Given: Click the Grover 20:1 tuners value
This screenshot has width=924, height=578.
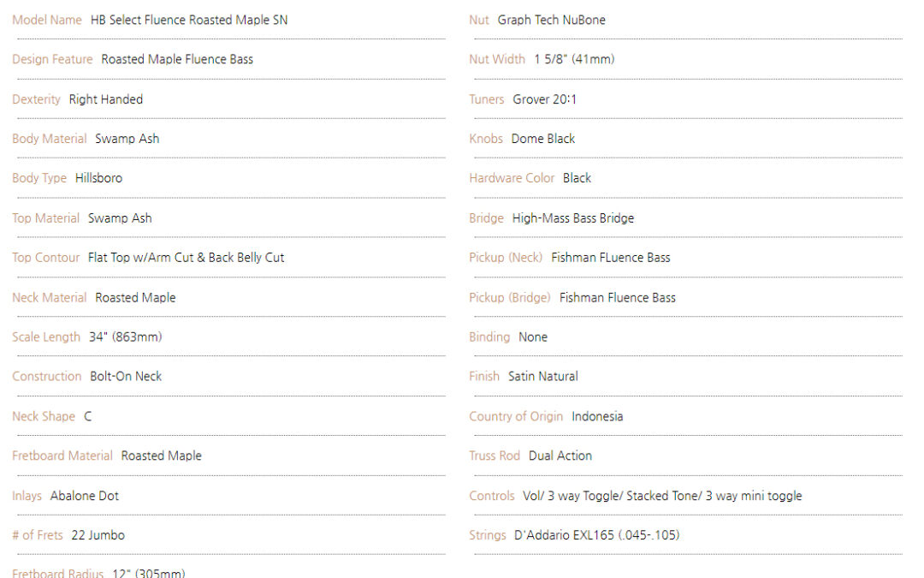Looking at the screenshot, I should (x=544, y=99).
